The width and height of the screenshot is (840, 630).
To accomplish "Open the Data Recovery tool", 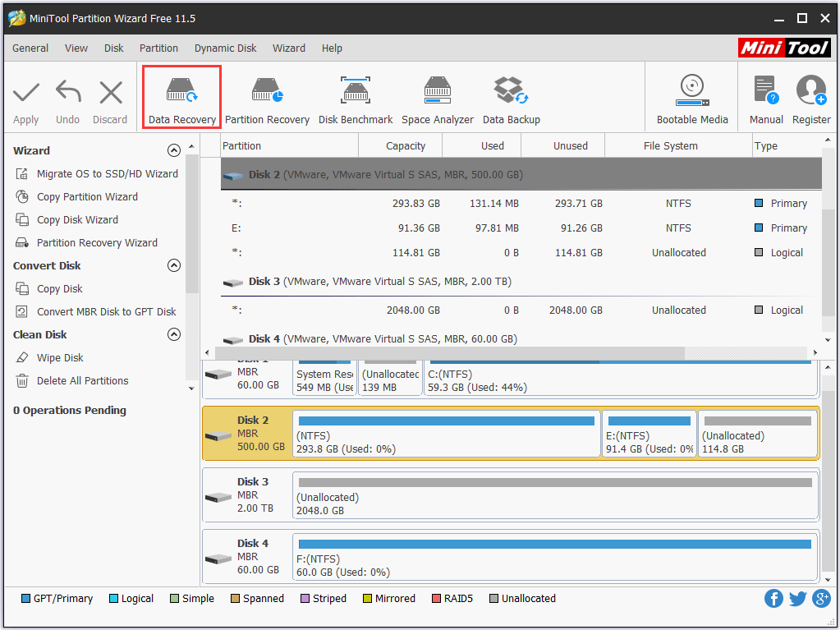I will pos(181,98).
